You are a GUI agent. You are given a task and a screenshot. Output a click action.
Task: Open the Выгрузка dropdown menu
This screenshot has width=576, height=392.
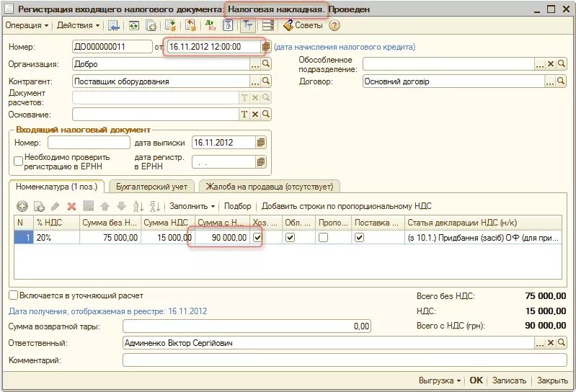click(x=440, y=380)
